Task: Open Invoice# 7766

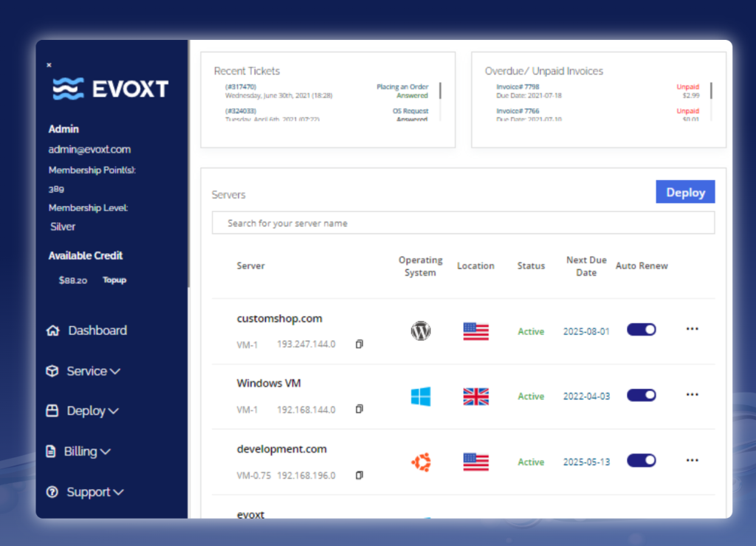Action: 518,111
